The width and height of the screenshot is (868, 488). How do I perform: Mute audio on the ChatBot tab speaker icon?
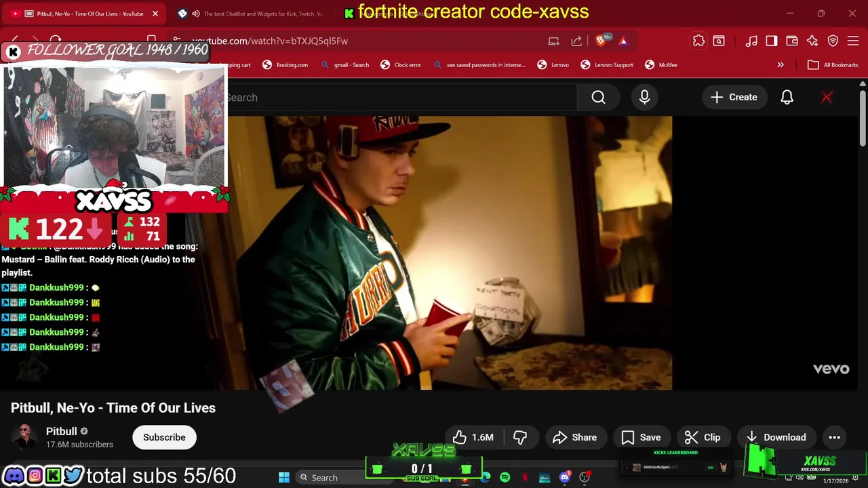pyautogui.click(x=196, y=14)
